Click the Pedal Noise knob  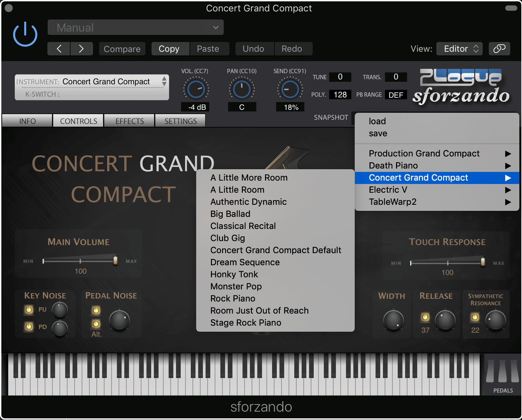click(x=119, y=320)
